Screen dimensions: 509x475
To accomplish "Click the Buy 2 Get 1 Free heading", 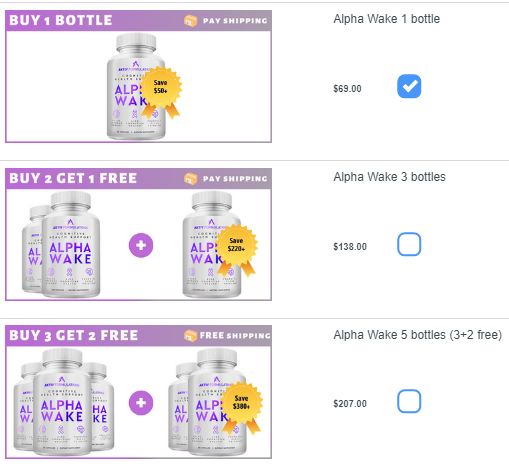I will [73, 178].
